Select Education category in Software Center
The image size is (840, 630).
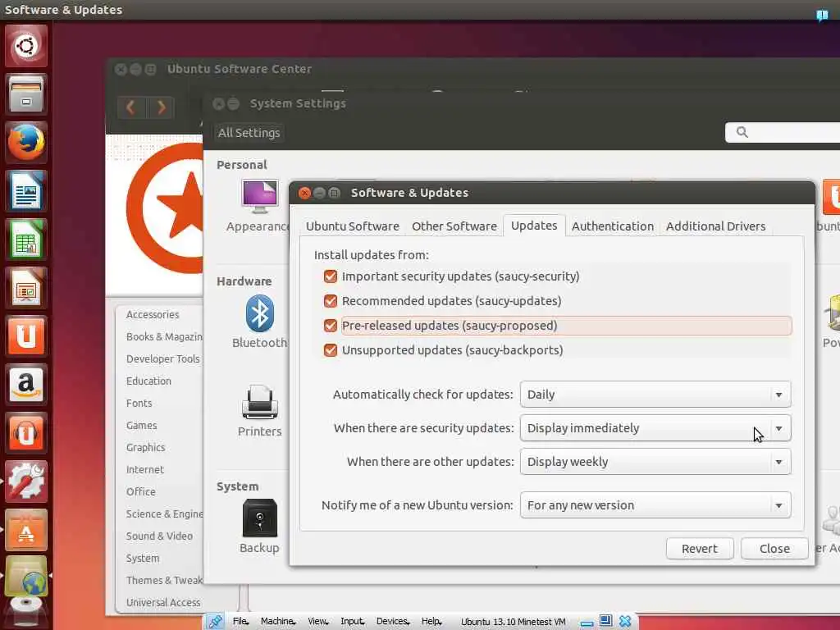coord(148,381)
